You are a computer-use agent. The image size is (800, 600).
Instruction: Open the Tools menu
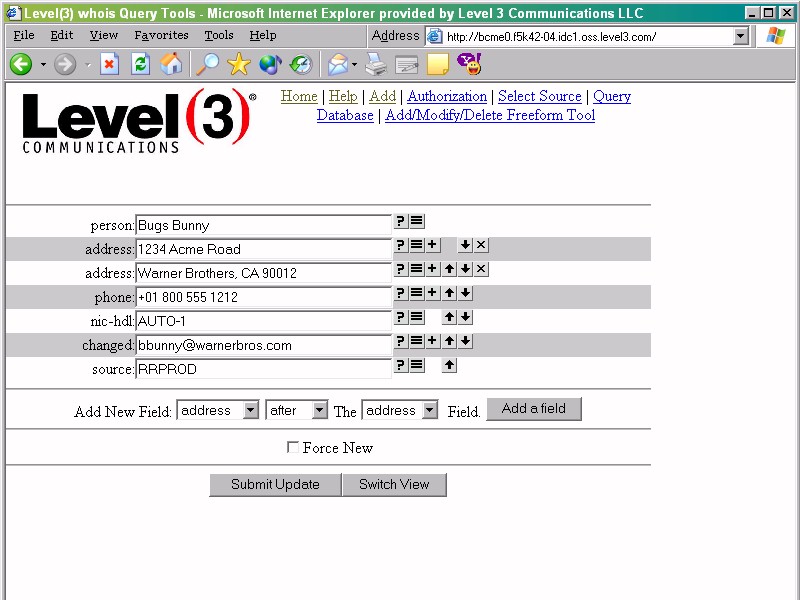218,35
